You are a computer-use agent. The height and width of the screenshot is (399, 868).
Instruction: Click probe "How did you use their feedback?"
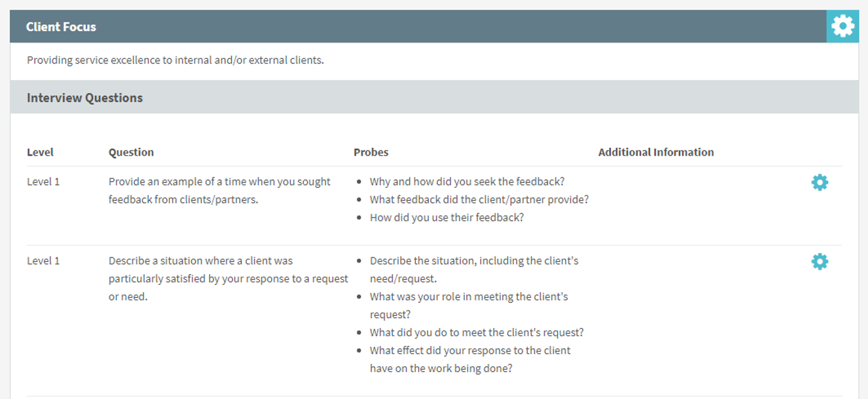tap(446, 218)
